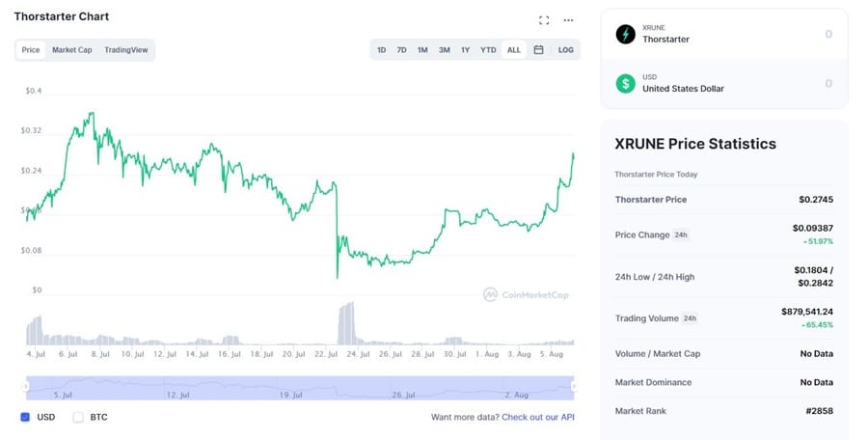The image size is (868, 440).
Task: Open the 24h Price Change period dropdown
Action: pos(681,234)
